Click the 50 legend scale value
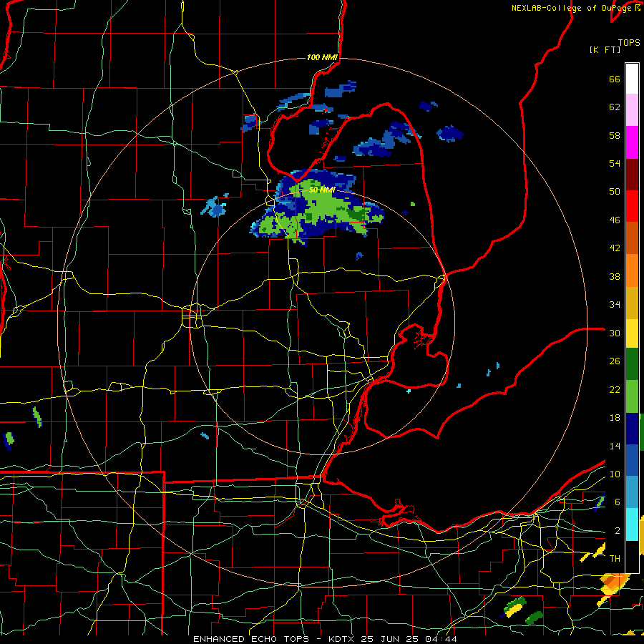The image size is (644, 644). (615, 192)
